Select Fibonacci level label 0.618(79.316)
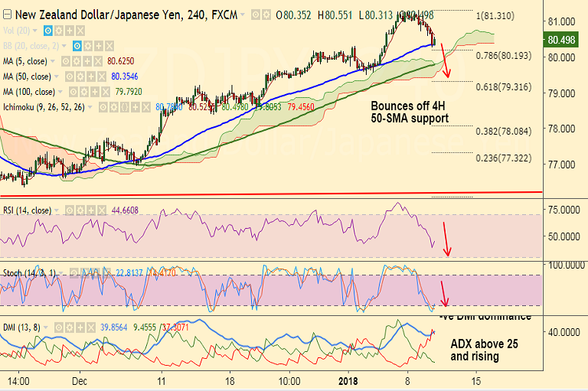The height and width of the screenshot is (391, 588). pyautogui.click(x=504, y=87)
